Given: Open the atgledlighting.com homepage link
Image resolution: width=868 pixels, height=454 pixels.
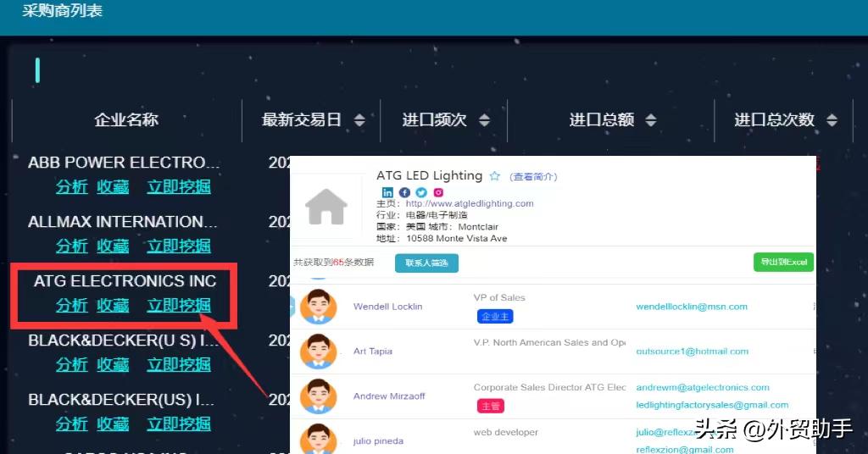Looking at the screenshot, I should tap(470, 203).
